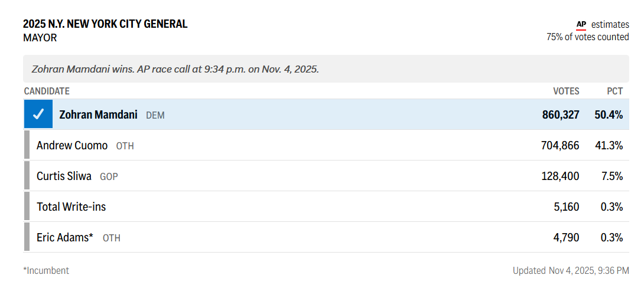Viewport: 644px width, 288px height.
Task: Click the winner checkmark beside Zohran Mamdani
Action: tap(38, 114)
